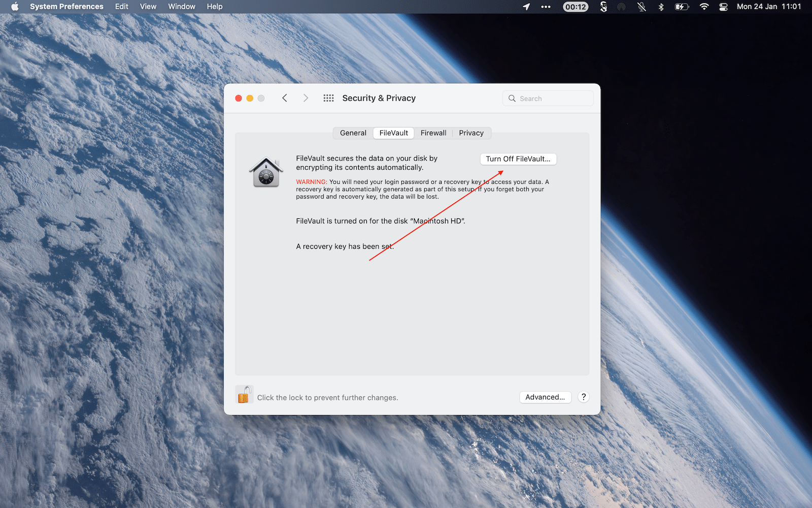Screen dimensions: 812x508
Task: Open the System Preferences menu
Action: click(66, 7)
